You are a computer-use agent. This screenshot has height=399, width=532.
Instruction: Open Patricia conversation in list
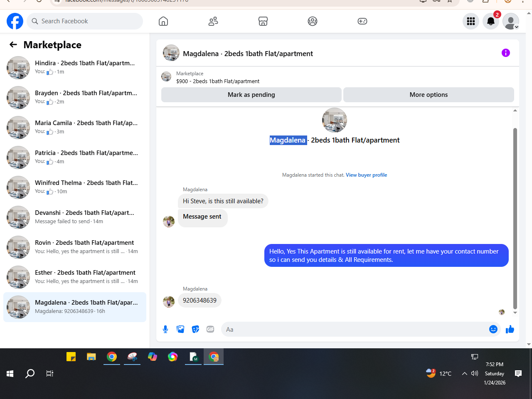(x=75, y=158)
